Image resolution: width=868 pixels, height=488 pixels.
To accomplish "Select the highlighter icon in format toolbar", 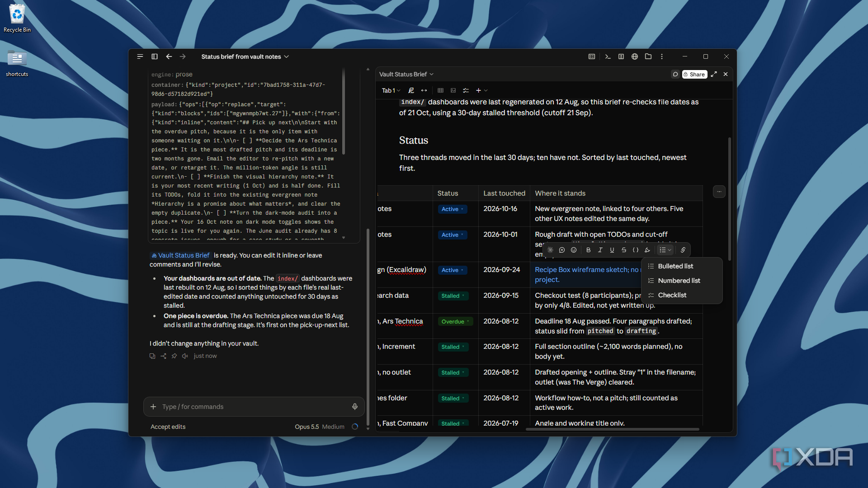I will pyautogui.click(x=647, y=250).
